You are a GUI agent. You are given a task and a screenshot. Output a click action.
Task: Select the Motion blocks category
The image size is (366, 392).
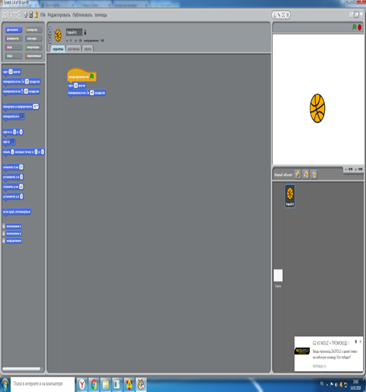point(13,30)
